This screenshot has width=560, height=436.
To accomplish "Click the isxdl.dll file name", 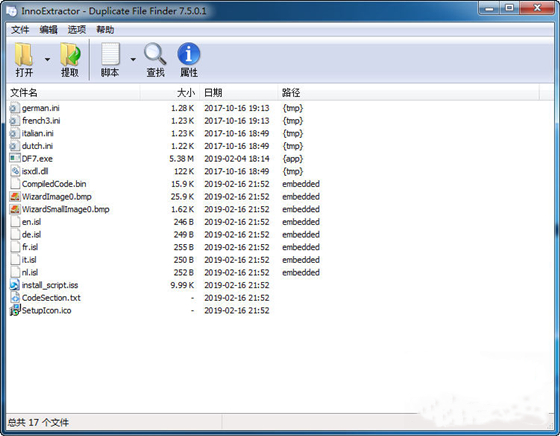I will tap(35, 171).
